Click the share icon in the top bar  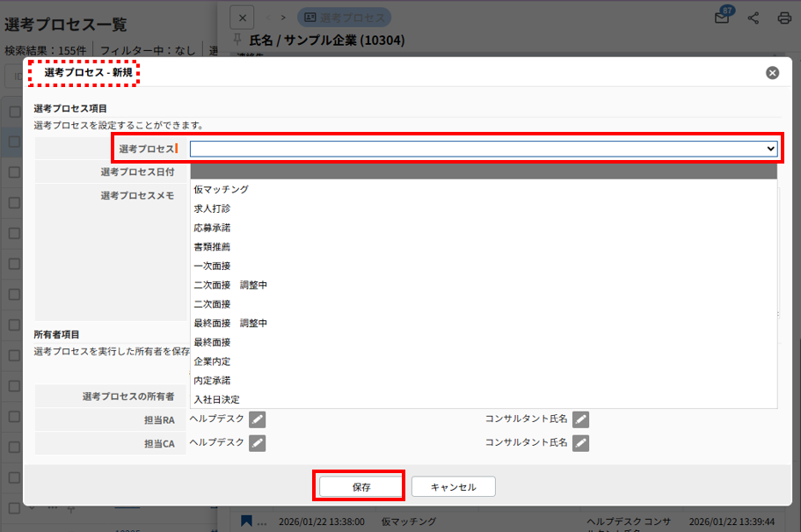click(x=754, y=18)
